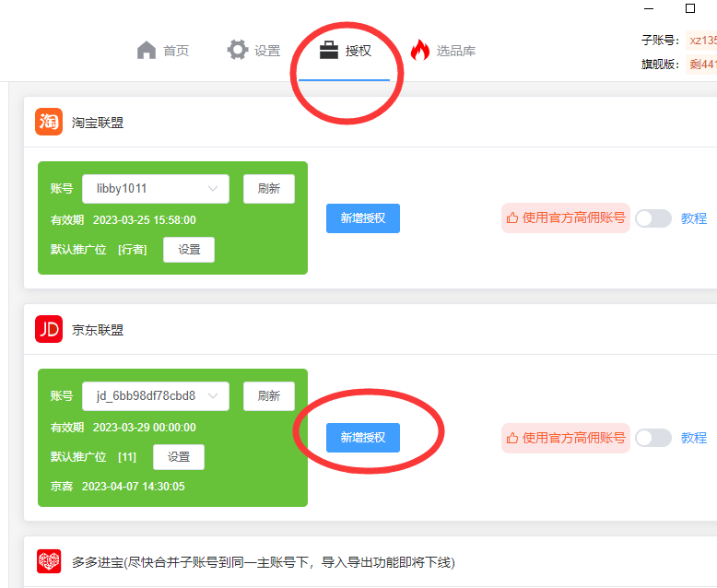This screenshot has height=588, width=717.
Task: Click the 多多进宝 red heart logo
Action: pyautogui.click(x=49, y=561)
